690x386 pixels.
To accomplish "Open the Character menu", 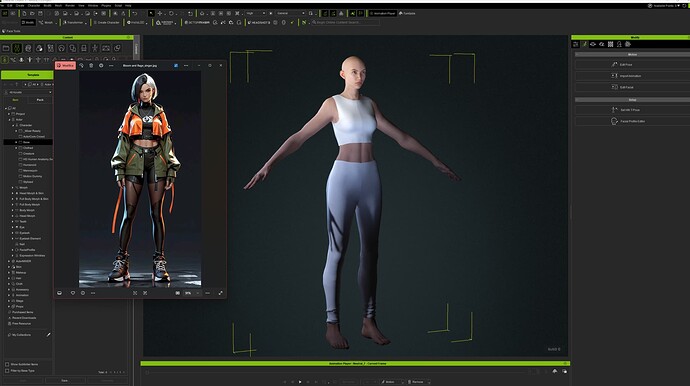I will (34, 6).
